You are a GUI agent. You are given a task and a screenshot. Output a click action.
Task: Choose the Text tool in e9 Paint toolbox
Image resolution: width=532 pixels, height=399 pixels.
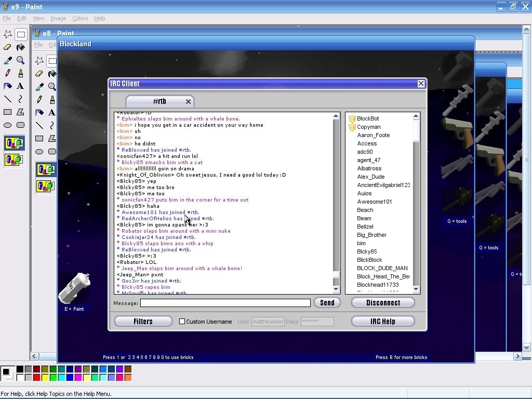pos(21,86)
